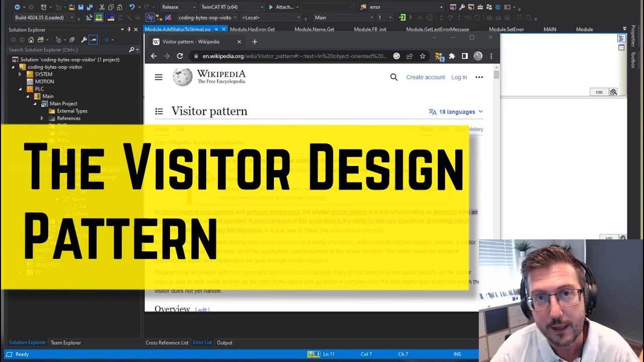Image resolution: width=644 pixels, height=362 pixels.
Task: Click the green PLC Login icon
Action: pos(402,18)
